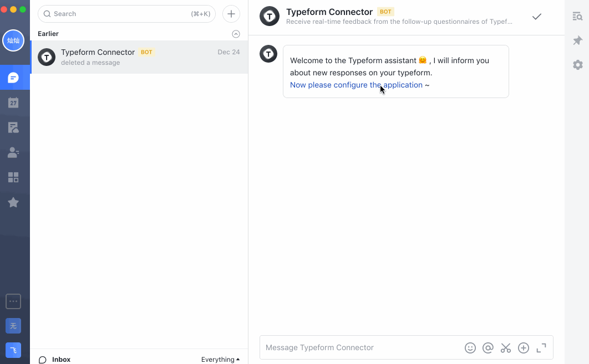Image resolution: width=589 pixels, height=364 pixels.
Task: Open the pinned messages pin icon
Action: pyautogui.click(x=577, y=40)
